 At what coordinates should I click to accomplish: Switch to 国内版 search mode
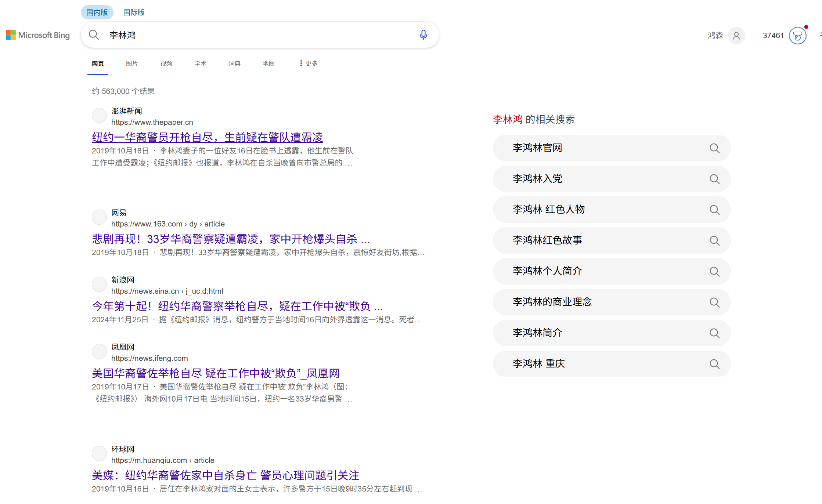(x=97, y=12)
